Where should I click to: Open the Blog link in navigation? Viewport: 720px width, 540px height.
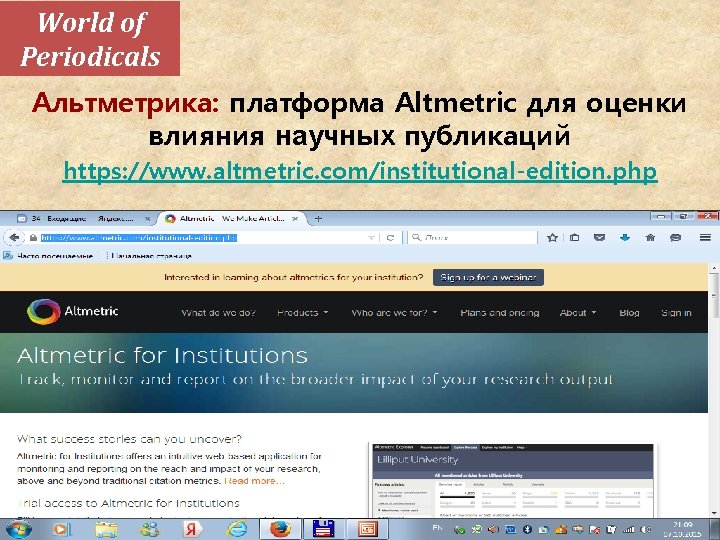click(x=629, y=313)
